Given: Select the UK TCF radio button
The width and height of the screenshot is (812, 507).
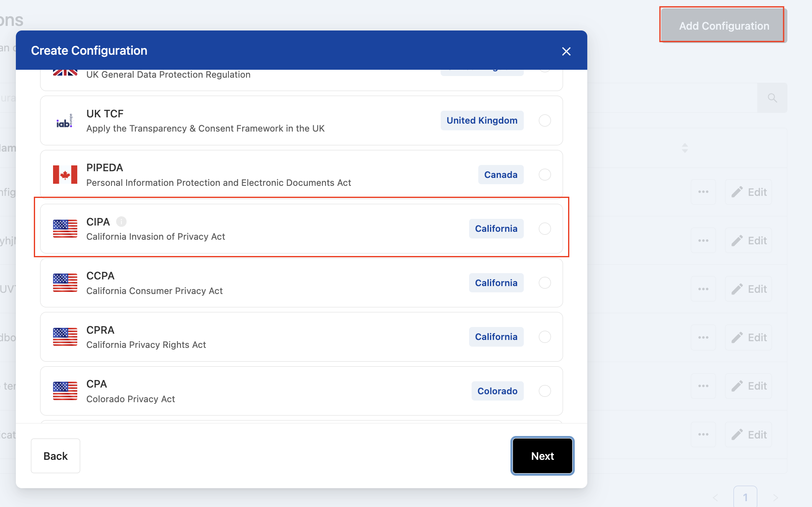Looking at the screenshot, I should [x=545, y=121].
